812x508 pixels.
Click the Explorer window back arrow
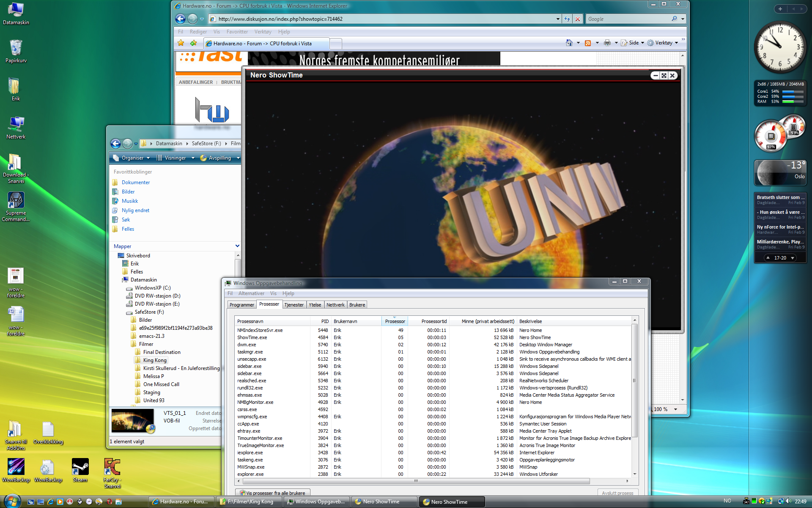pyautogui.click(x=115, y=144)
